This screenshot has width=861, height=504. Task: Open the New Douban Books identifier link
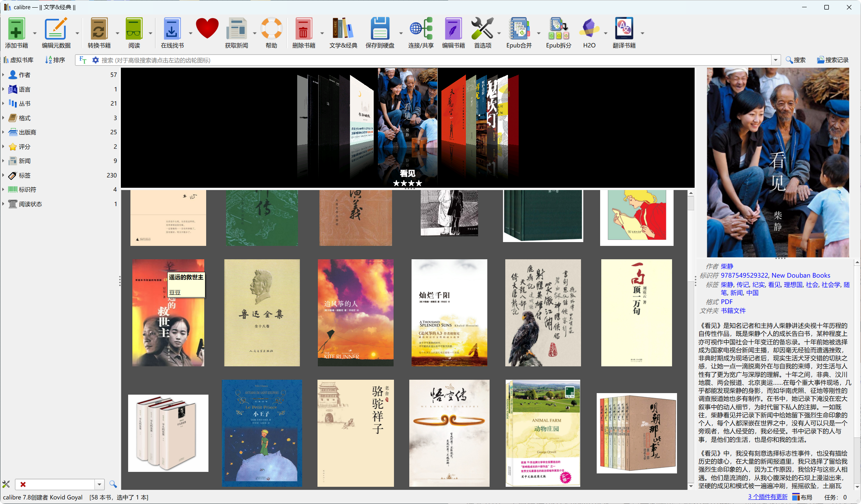click(x=801, y=275)
